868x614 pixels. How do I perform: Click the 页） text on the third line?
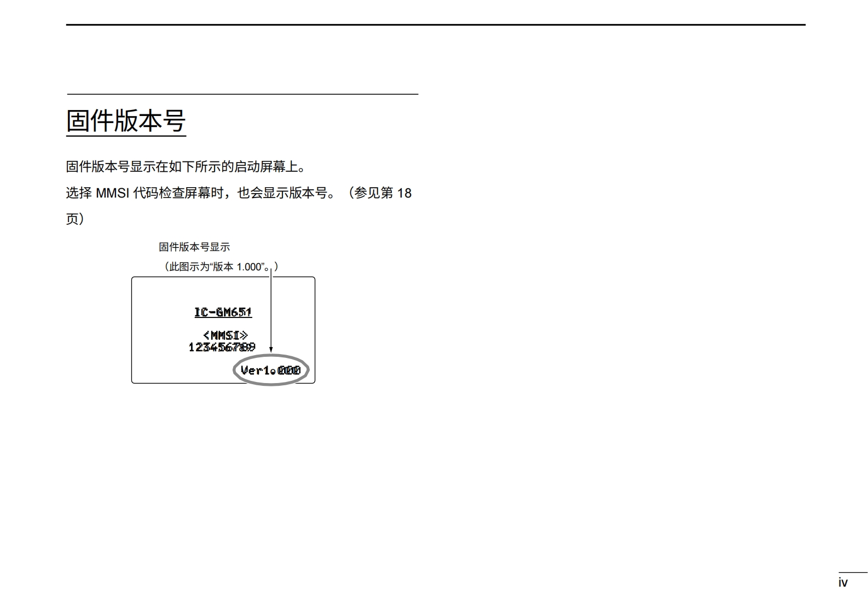tap(74, 219)
